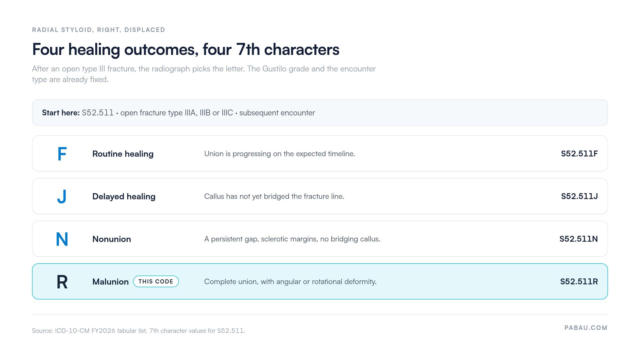Click the Malunion label
640x364 pixels.
[110, 282]
